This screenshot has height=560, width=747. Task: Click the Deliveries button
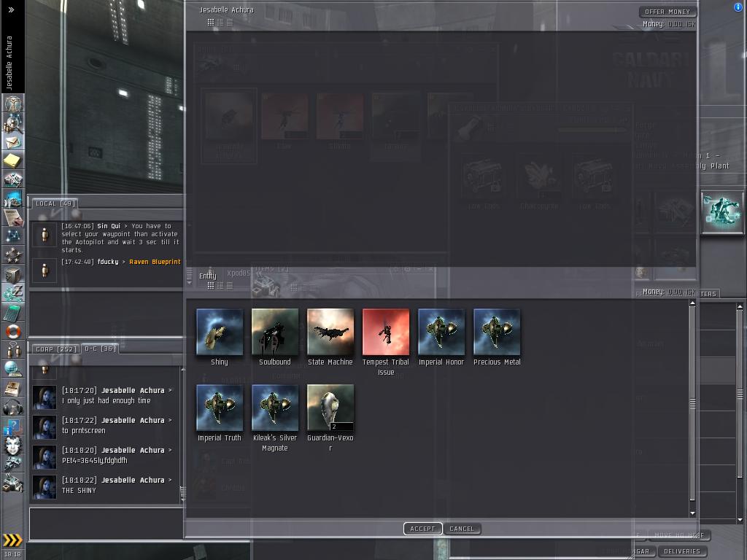point(682,551)
